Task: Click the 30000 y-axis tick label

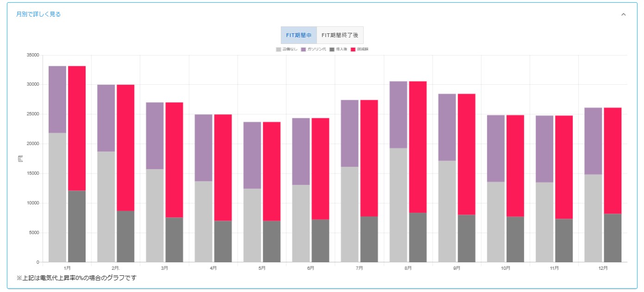Action: point(33,85)
